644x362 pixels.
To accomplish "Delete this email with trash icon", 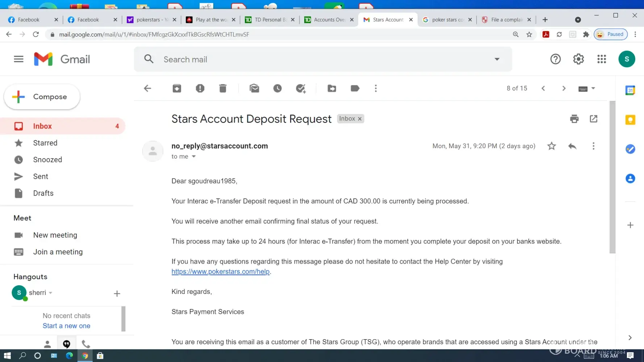I will pyautogui.click(x=223, y=88).
